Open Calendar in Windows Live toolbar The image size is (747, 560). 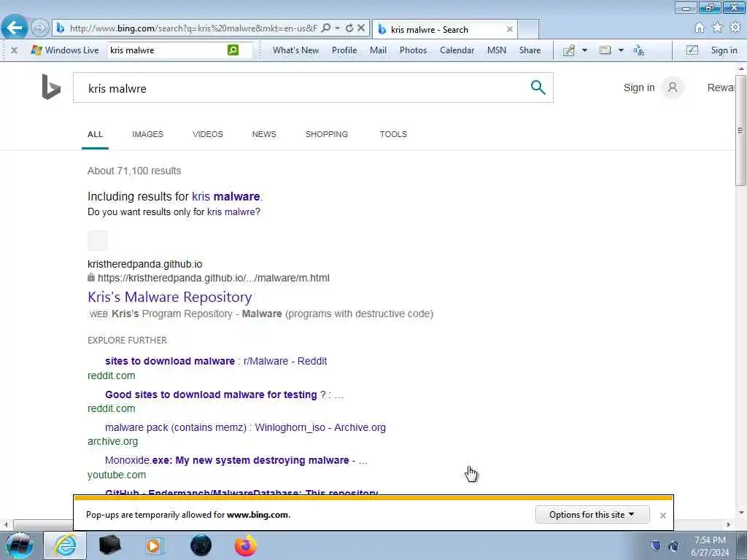pyautogui.click(x=457, y=50)
